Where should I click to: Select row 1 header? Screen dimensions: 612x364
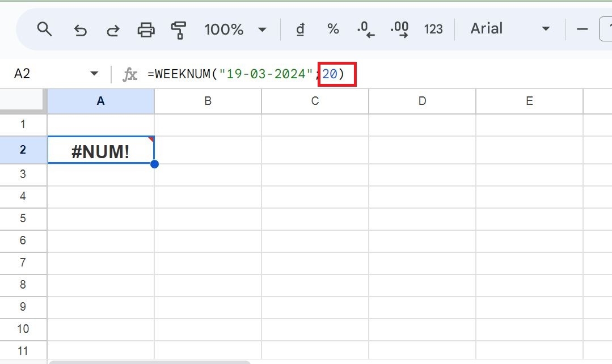pos(23,125)
